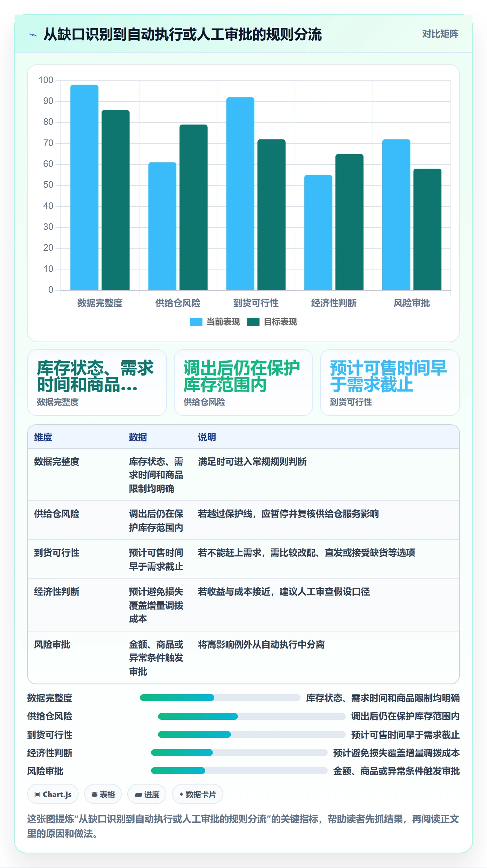
Task: Click the 到货可行性 progress bar
Action: click(252, 734)
